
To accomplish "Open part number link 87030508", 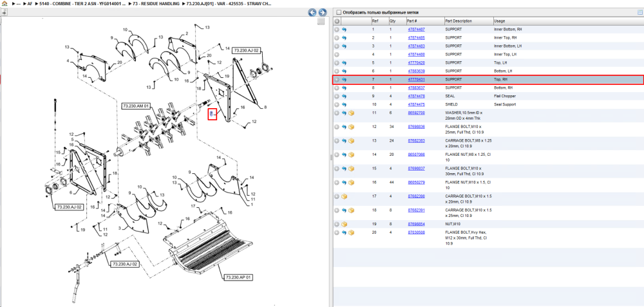I will click(416, 232).
